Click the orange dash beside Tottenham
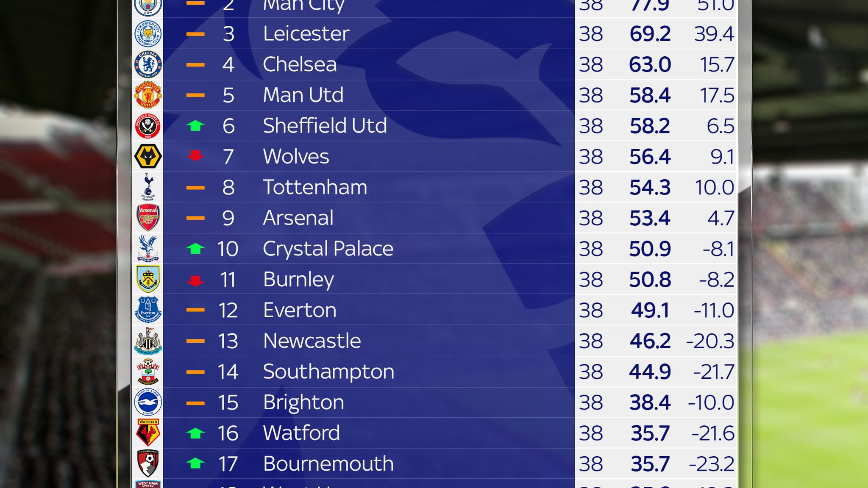The height and width of the screenshot is (488, 868). (195, 187)
